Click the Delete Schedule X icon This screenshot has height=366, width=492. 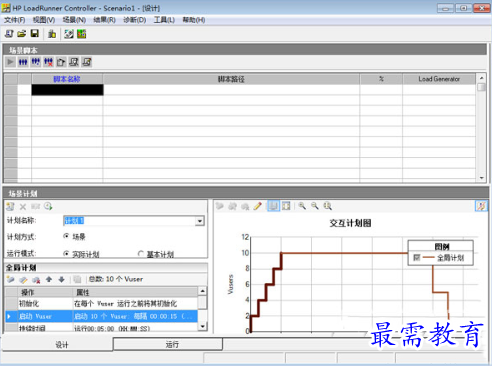coord(23,207)
